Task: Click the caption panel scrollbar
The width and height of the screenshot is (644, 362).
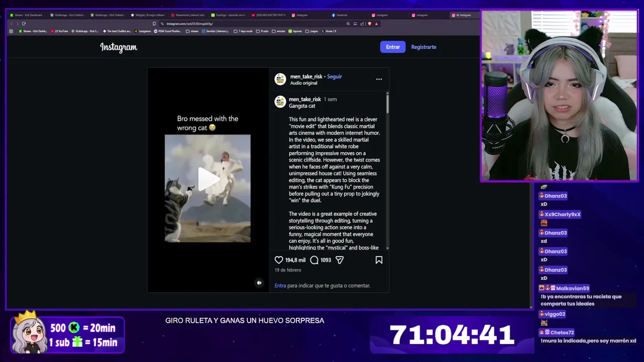Action: click(387, 103)
